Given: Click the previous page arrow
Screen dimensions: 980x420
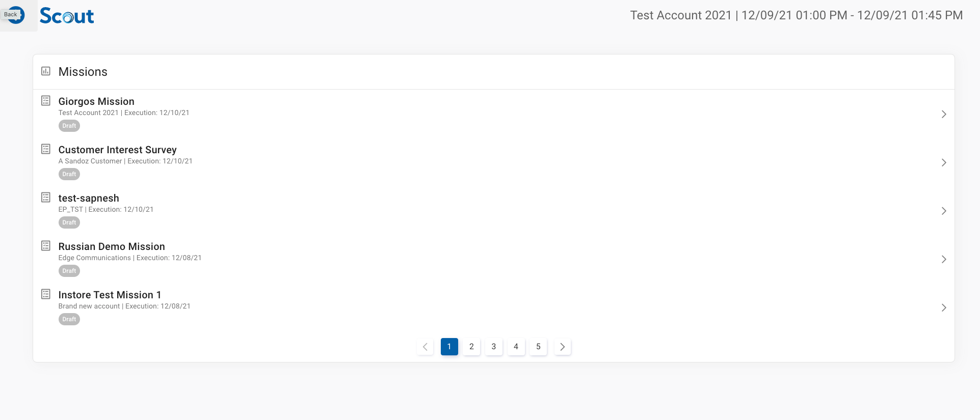Looking at the screenshot, I should pyautogui.click(x=425, y=347).
